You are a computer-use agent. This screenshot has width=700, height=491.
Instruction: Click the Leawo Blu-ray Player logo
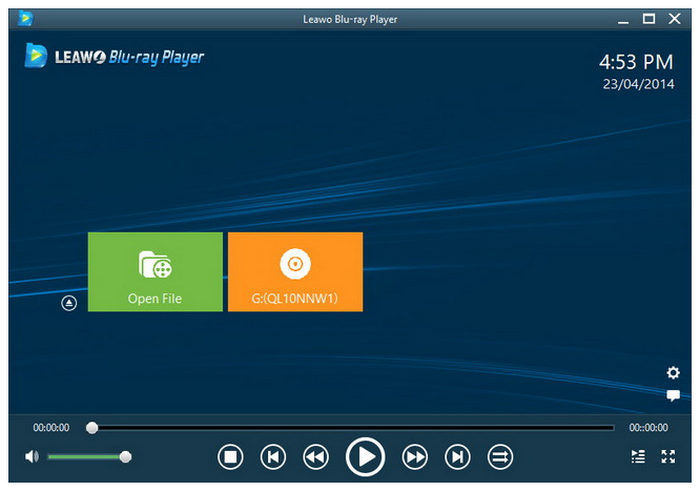pos(114,56)
